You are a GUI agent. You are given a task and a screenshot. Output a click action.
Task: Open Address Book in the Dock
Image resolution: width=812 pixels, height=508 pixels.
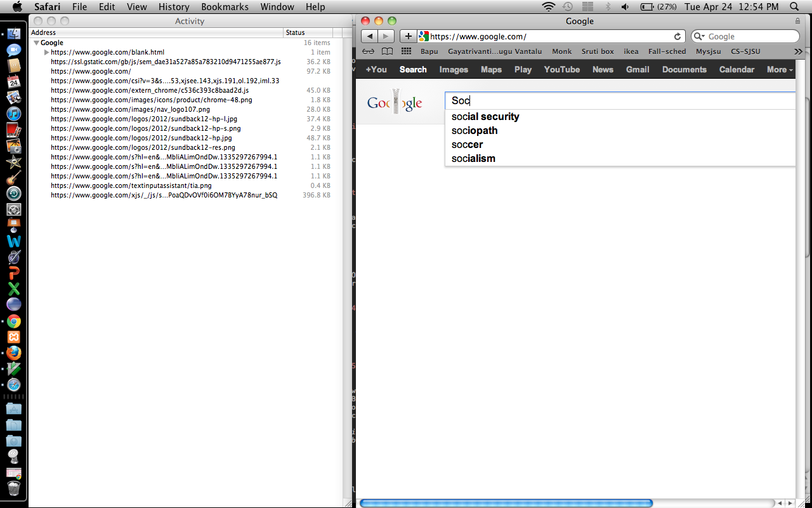tap(14, 66)
